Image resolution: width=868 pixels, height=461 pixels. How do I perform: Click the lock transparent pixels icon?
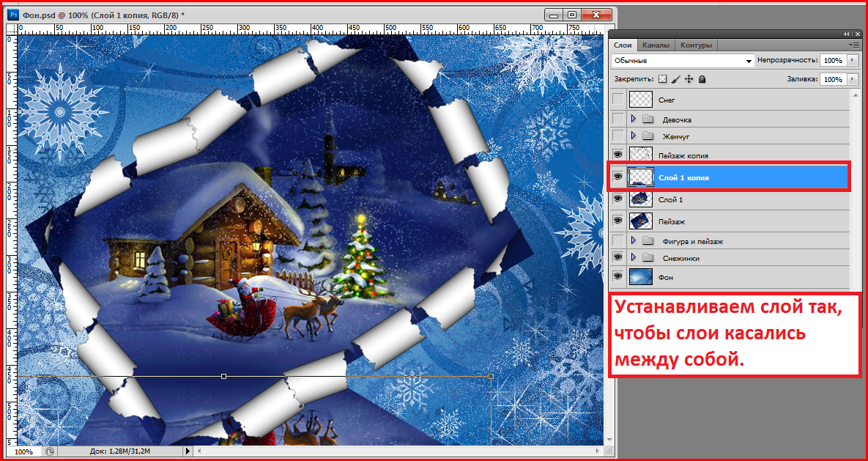(662, 79)
